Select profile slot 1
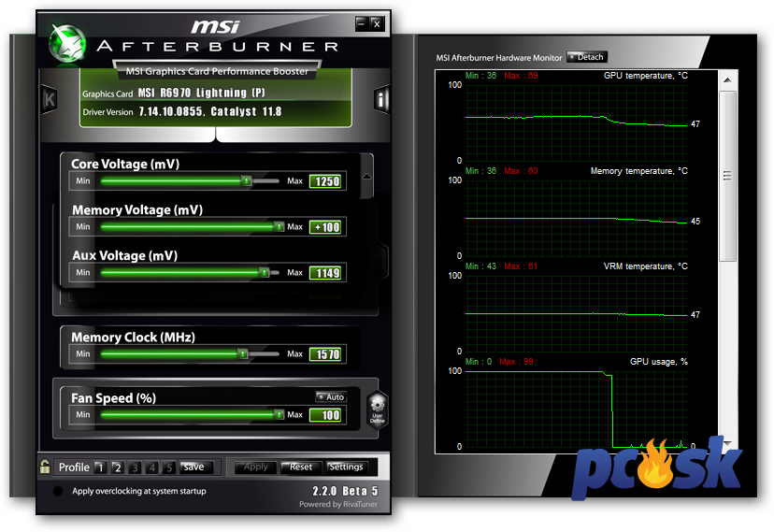This screenshot has height=532, width=774. click(x=100, y=467)
